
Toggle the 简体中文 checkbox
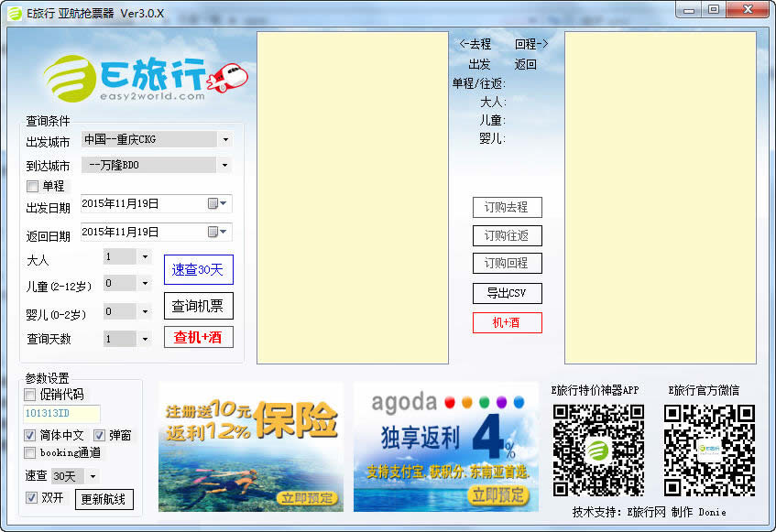(29, 435)
